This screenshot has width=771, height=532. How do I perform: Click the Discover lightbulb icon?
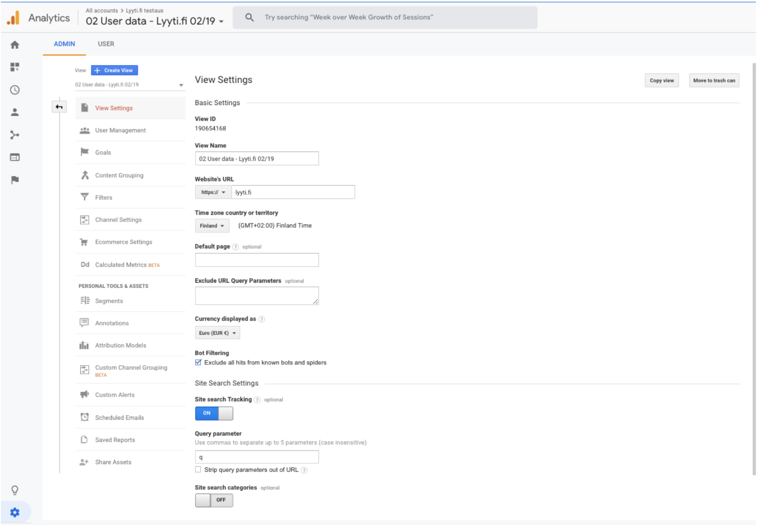pyautogui.click(x=15, y=490)
